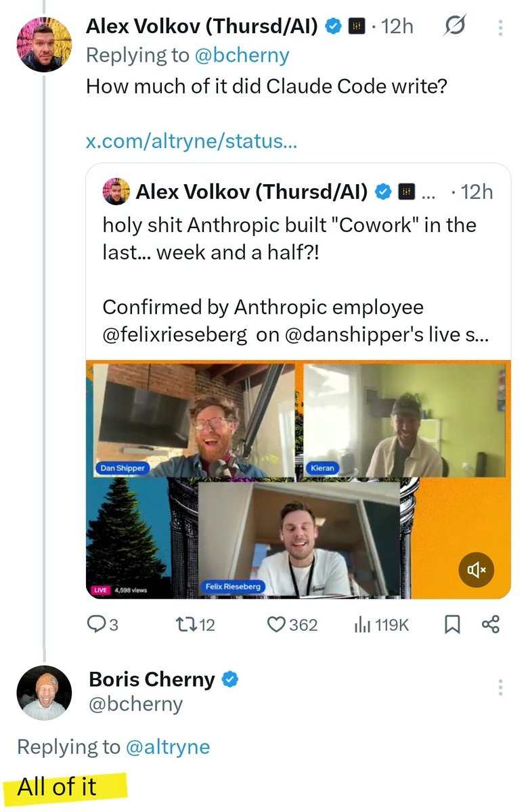Open more options on Alex Volkov's tweet
This screenshot has width=528, height=812.
[x=500, y=27]
